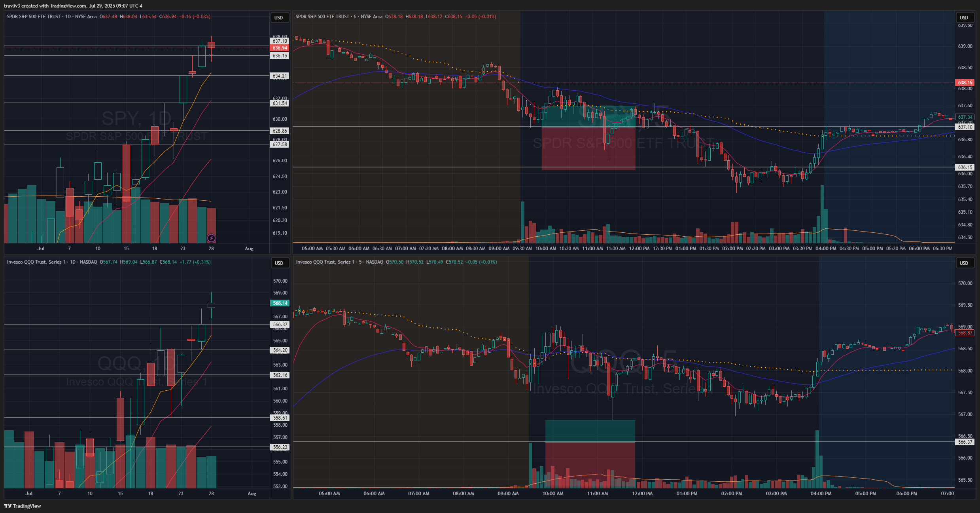This screenshot has height=513, width=980.
Task: Open USD currency selector on SPY 5-minute chart
Action: 964,18
